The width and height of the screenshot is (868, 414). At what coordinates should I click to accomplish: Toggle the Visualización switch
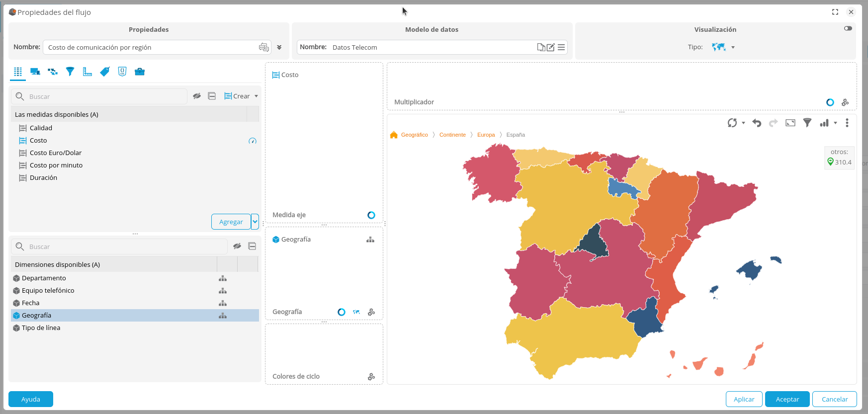848,28
